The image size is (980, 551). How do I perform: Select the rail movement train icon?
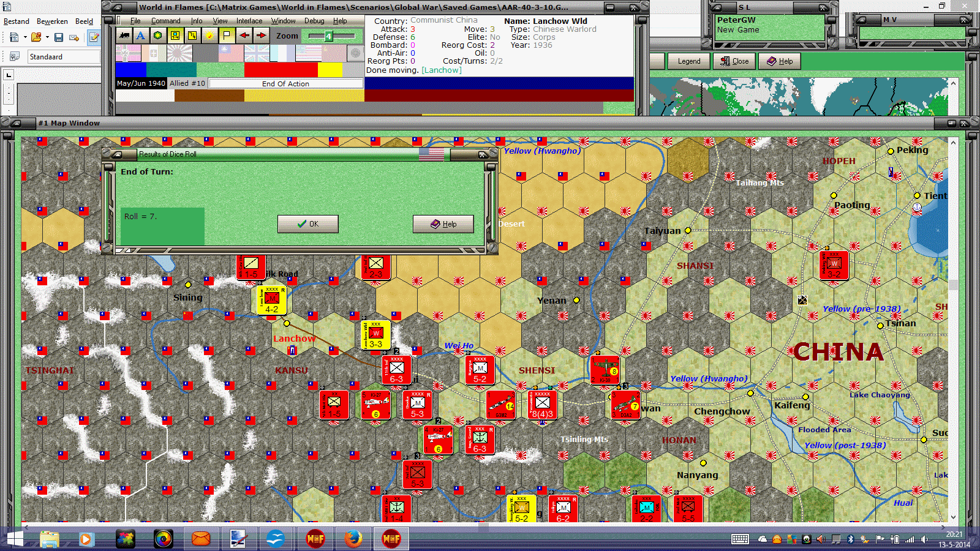(x=124, y=35)
